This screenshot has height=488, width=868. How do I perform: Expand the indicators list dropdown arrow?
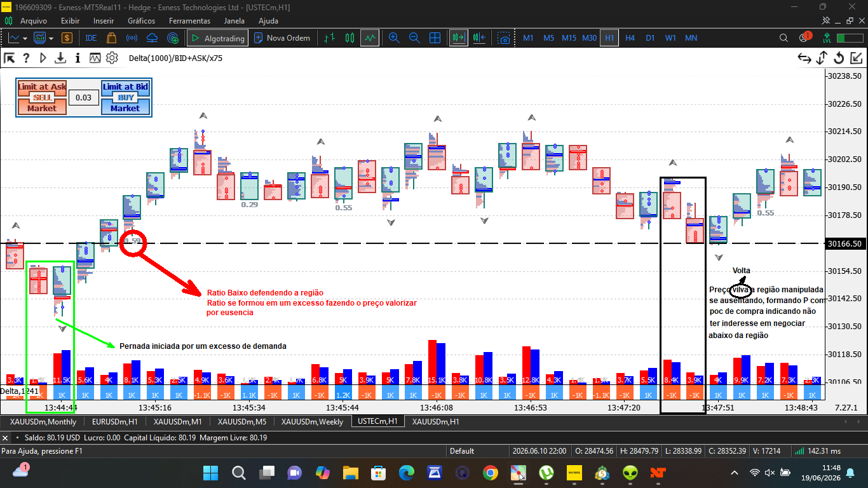51,38
